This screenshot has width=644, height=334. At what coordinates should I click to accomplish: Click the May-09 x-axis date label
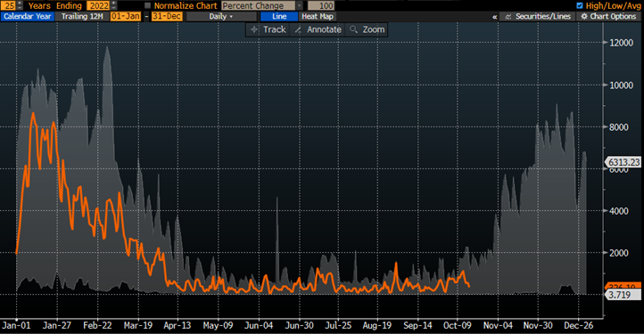click(219, 325)
